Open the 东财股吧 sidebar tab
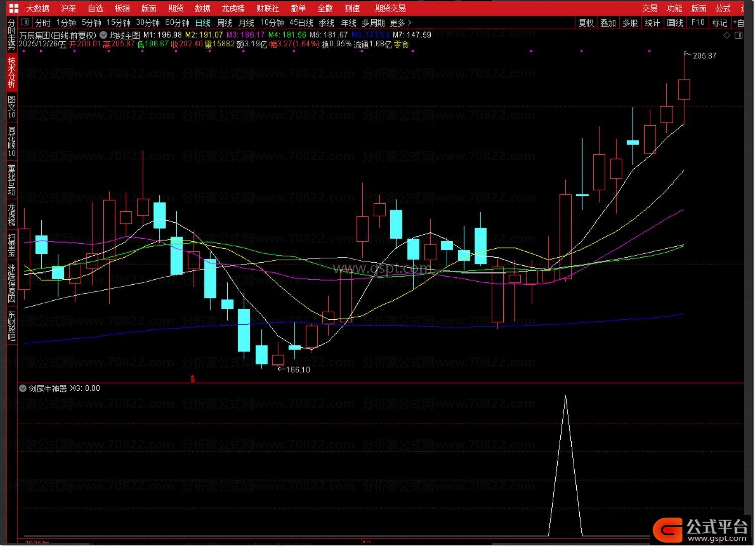The width and height of the screenshot is (756, 547). pos(12,325)
